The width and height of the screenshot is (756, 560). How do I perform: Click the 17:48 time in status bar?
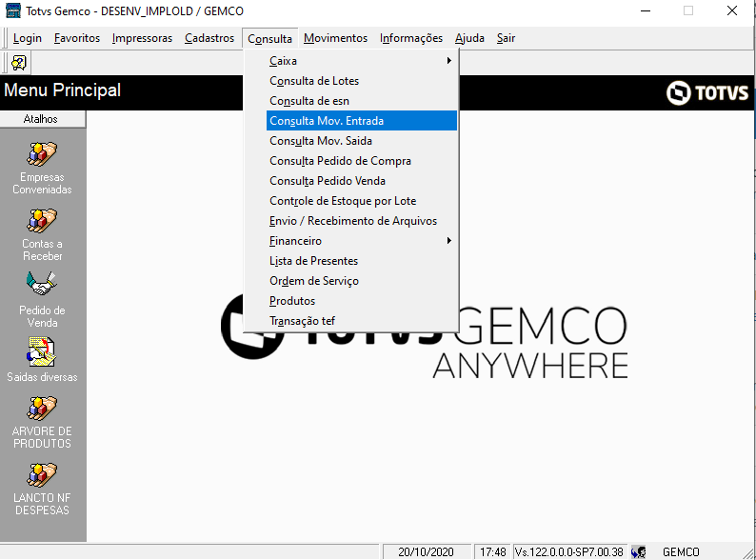(493, 551)
